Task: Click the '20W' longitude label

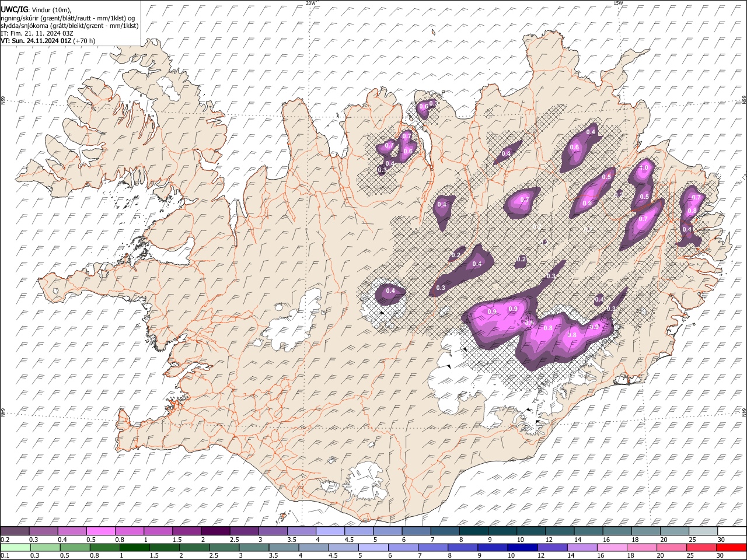Action: (310, 3)
